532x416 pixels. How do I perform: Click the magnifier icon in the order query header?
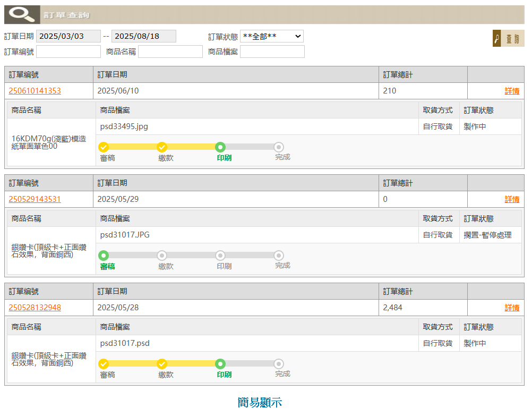tap(22, 15)
